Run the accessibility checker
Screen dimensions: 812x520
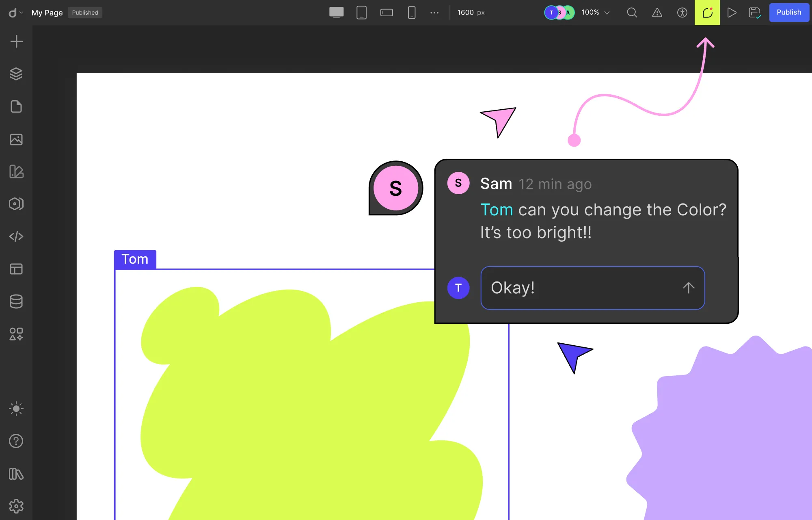(x=682, y=13)
